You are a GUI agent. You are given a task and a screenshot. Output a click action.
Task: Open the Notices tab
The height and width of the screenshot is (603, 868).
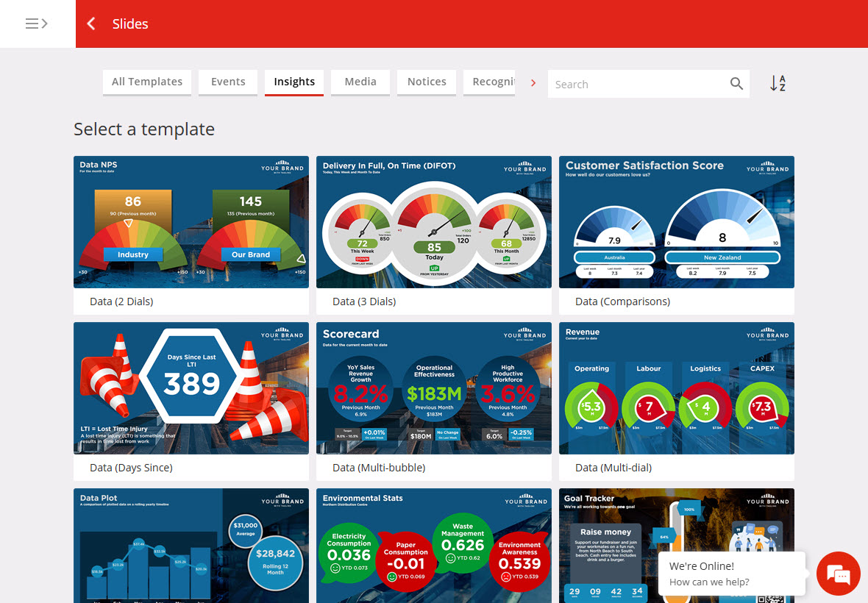pyautogui.click(x=427, y=82)
